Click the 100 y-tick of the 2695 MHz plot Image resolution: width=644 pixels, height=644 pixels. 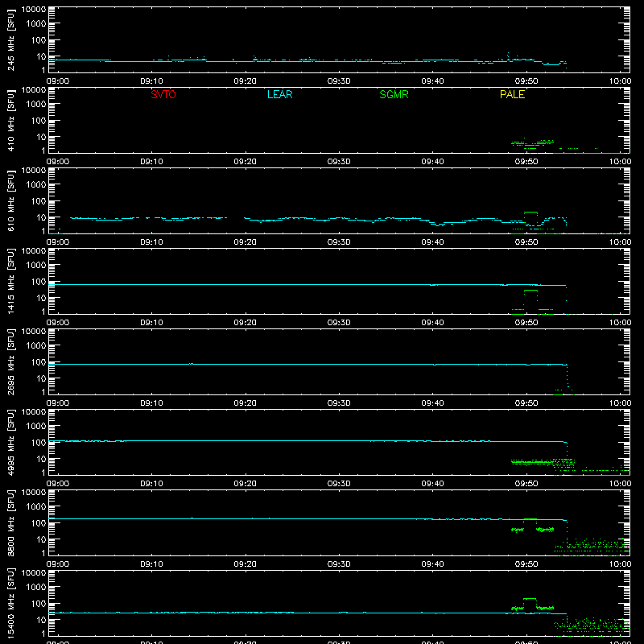[39, 362]
